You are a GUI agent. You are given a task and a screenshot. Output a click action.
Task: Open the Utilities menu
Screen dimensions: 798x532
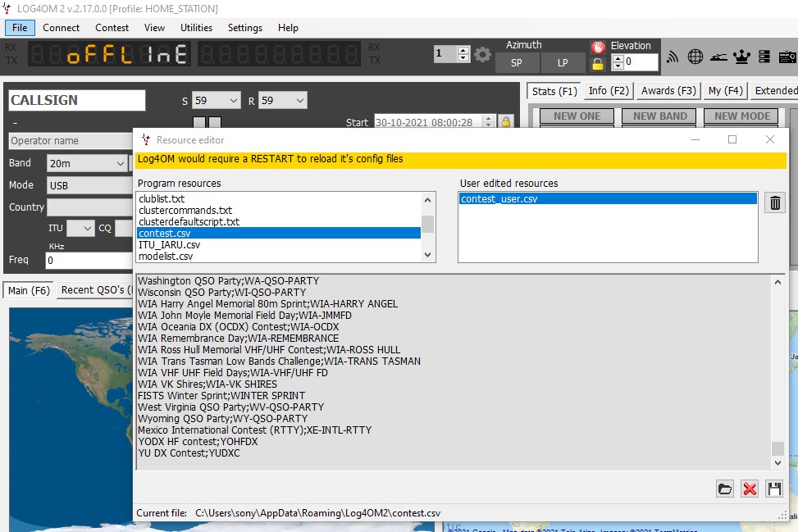[x=197, y=28]
